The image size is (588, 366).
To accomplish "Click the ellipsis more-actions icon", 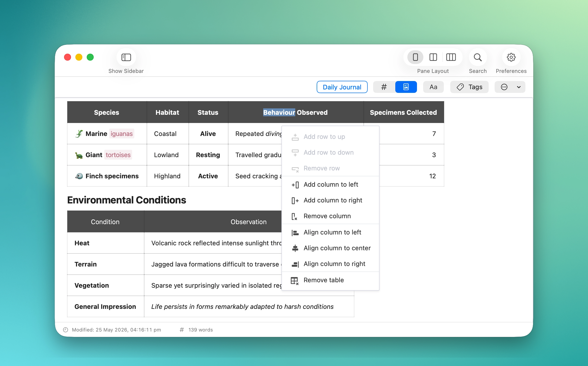I will [504, 87].
